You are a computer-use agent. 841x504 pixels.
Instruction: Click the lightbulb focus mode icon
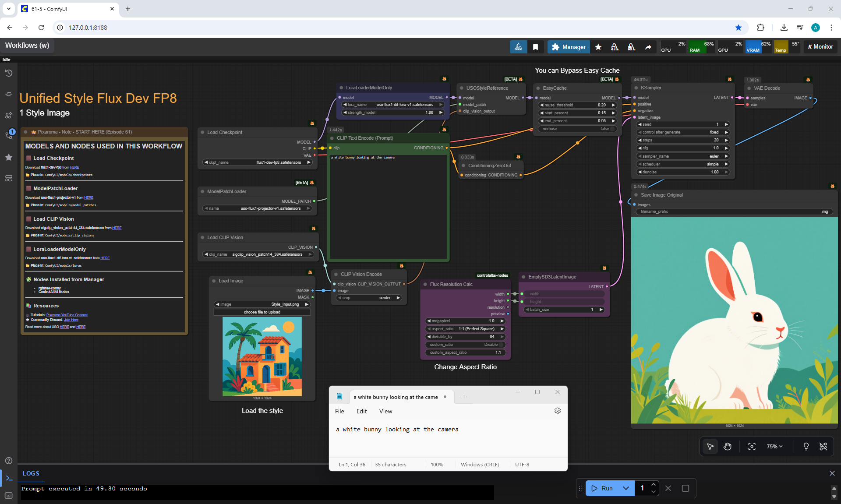(806, 446)
